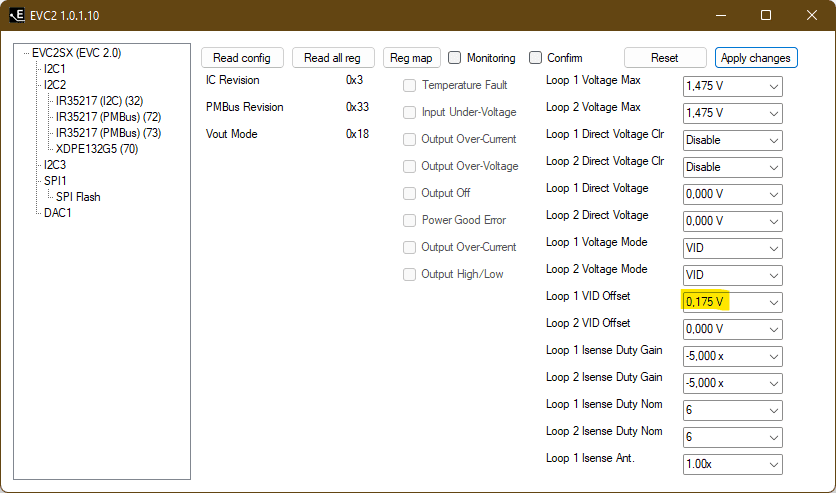Click Apply changes button
Image resolution: width=836 pixels, height=493 pixels.
(x=755, y=58)
